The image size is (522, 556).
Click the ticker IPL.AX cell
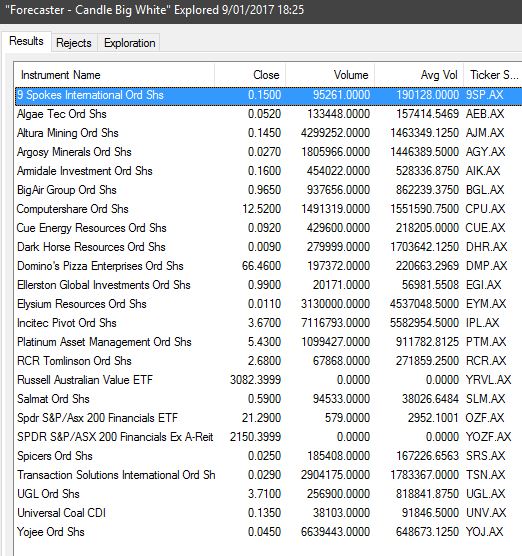tap(482, 323)
